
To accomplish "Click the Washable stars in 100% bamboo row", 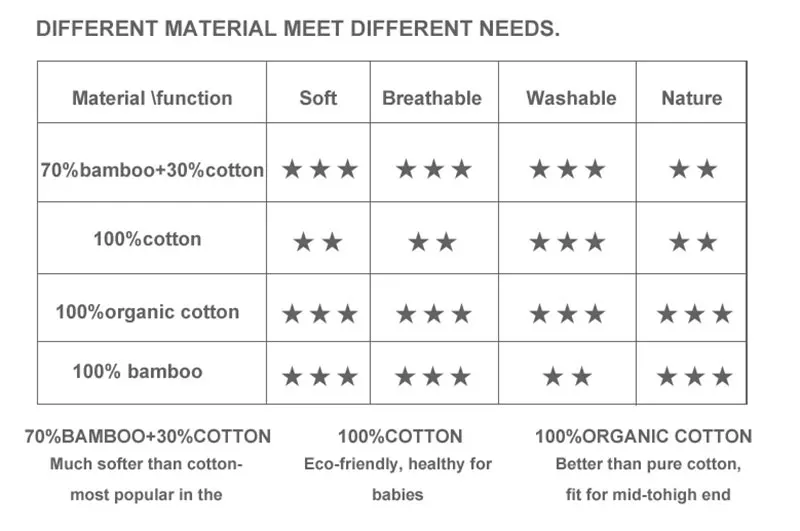I will pos(567,377).
